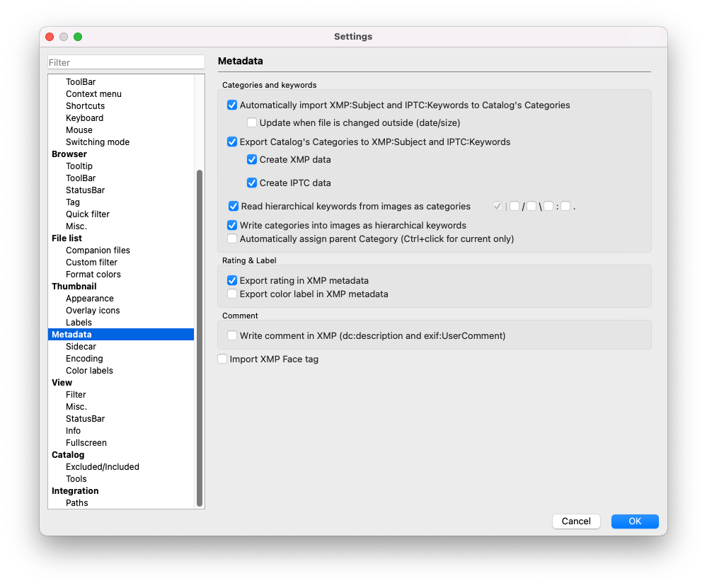This screenshot has width=707, height=588.
Task: Uncheck Automatically import XMP:Subject and IPTC:Keywords
Action: pos(232,105)
